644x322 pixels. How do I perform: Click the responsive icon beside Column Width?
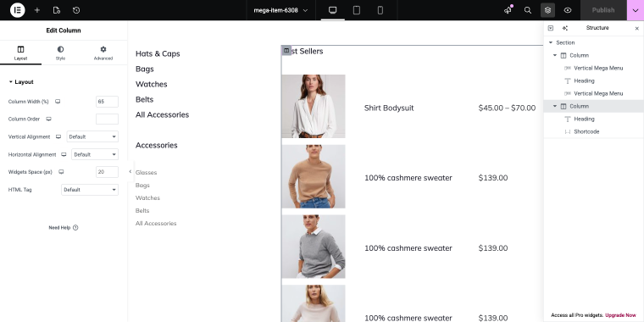tap(58, 102)
